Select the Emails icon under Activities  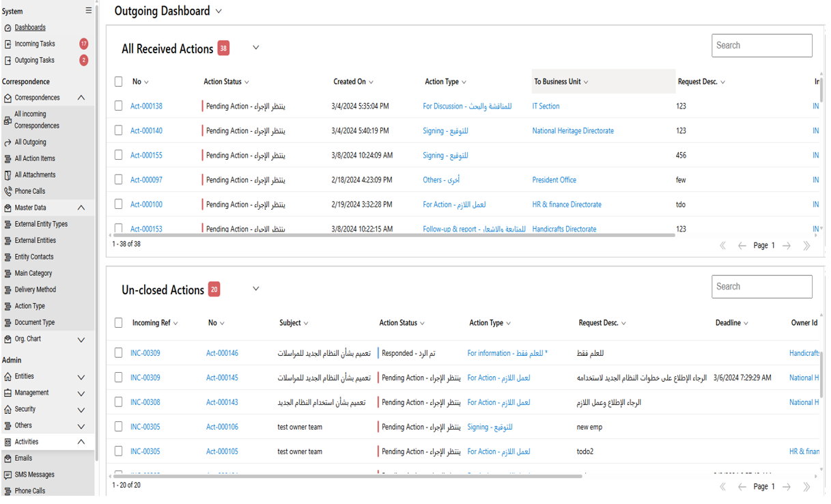click(x=8, y=458)
